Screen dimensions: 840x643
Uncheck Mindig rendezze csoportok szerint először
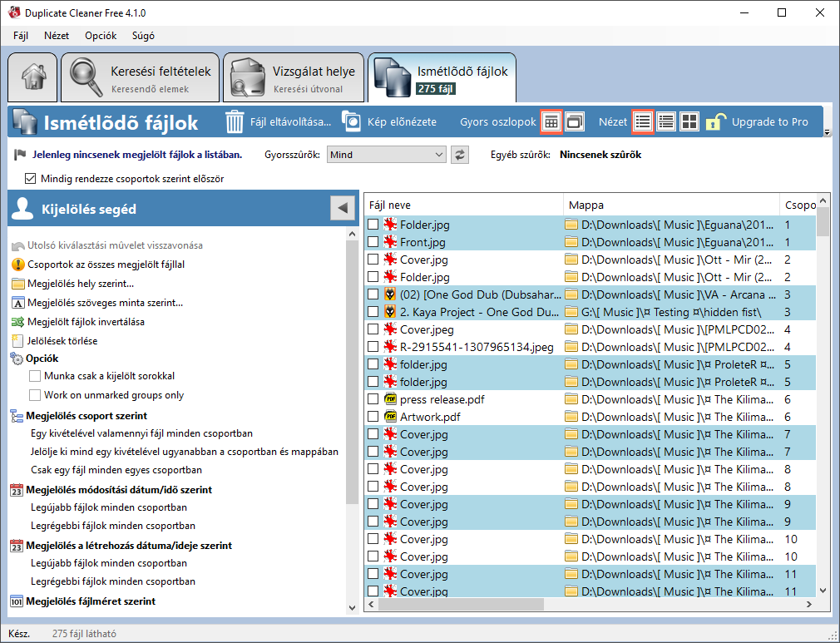tap(31, 177)
